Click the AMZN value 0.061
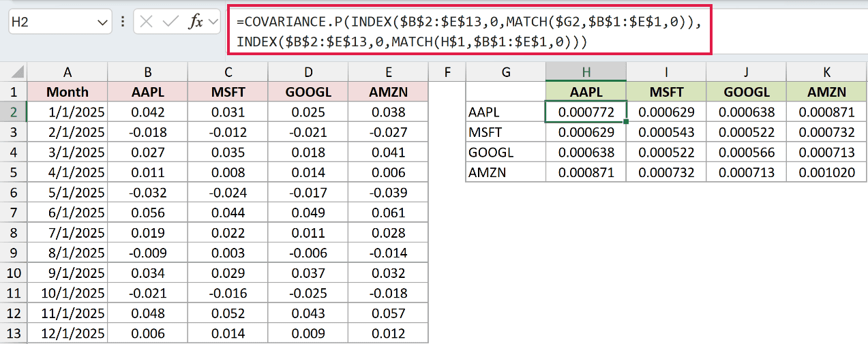The image size is (868, 344). [388, 213]
